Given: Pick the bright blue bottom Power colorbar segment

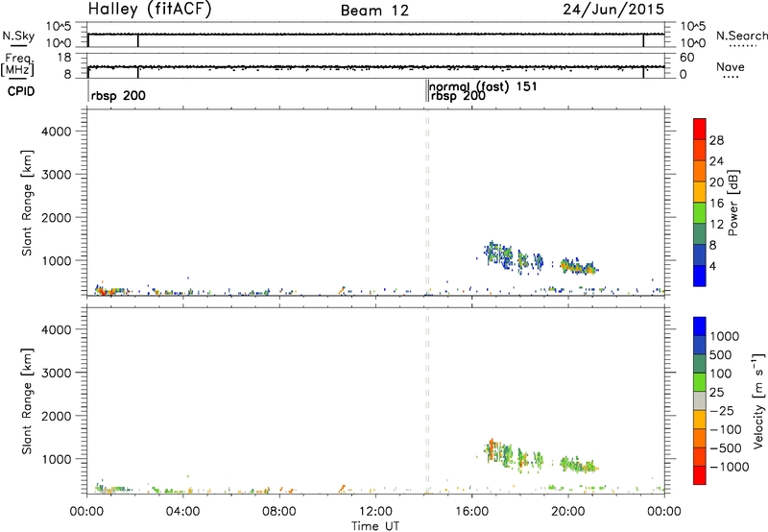Looking at the screenshot, I should [x=700, y=276].
